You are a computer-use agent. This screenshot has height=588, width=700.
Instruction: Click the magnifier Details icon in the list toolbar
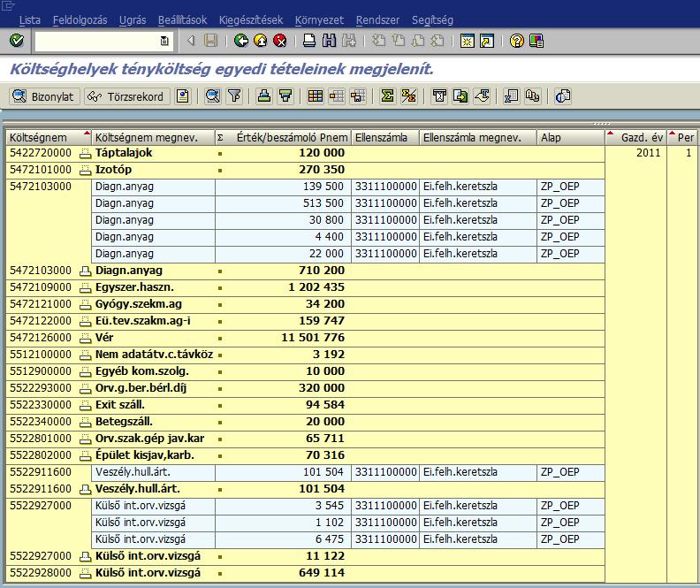click(x=213, y=96)
